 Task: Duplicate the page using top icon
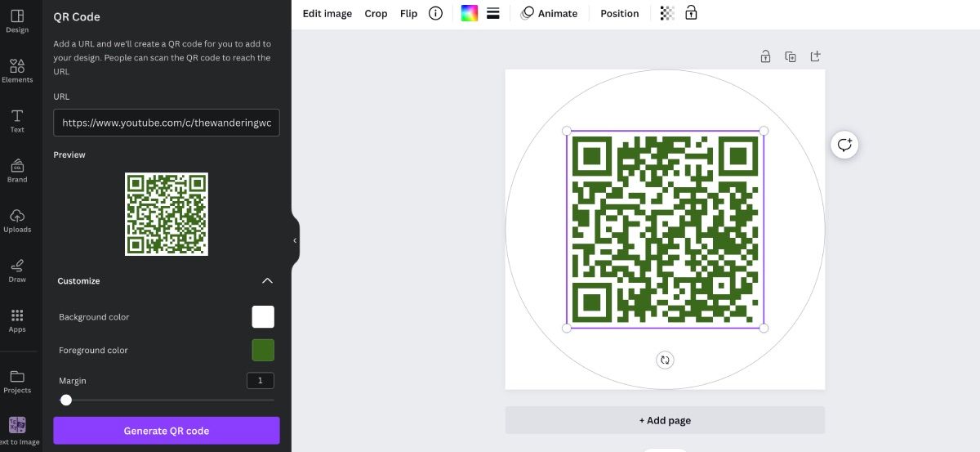pos(790,56)
